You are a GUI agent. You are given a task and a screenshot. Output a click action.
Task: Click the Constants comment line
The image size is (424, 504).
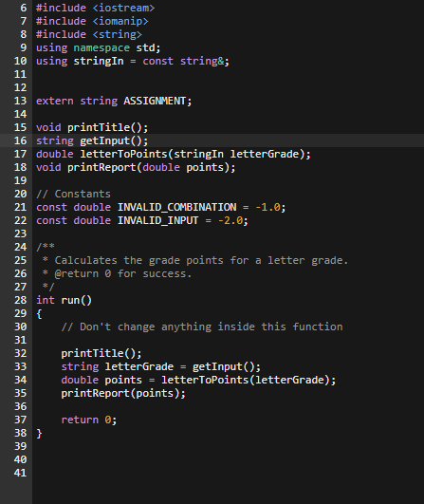(73, 194)
